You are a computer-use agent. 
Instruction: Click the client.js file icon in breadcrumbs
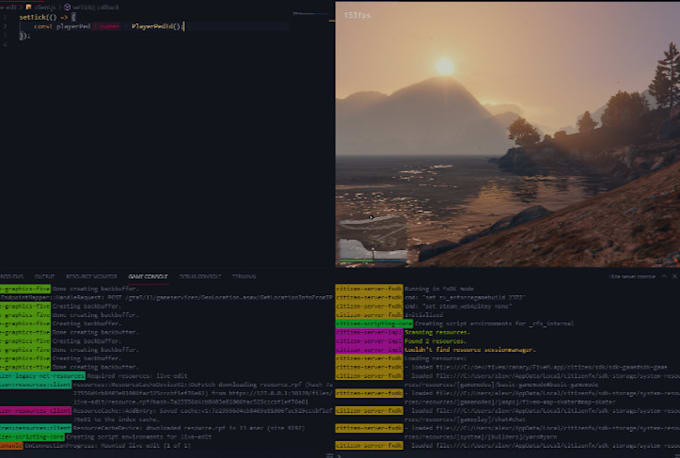[x=29, y=6]
